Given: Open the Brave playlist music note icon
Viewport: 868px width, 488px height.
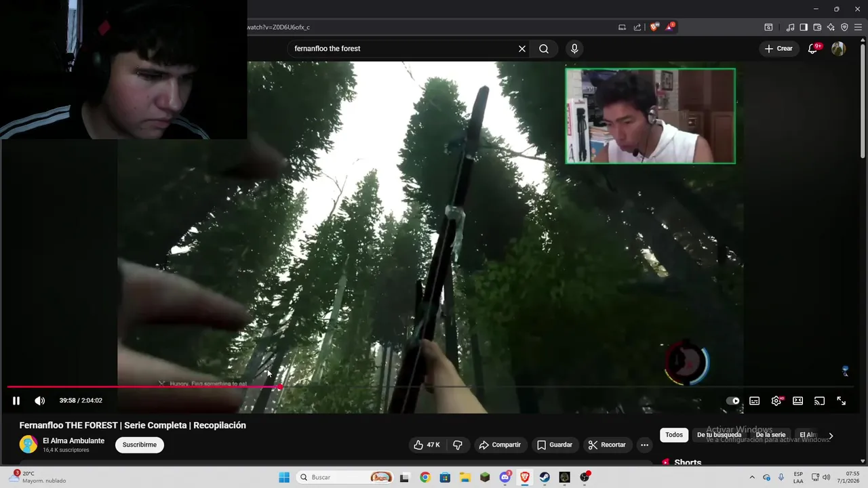Looking at the screenshot, I should point(790,27).
